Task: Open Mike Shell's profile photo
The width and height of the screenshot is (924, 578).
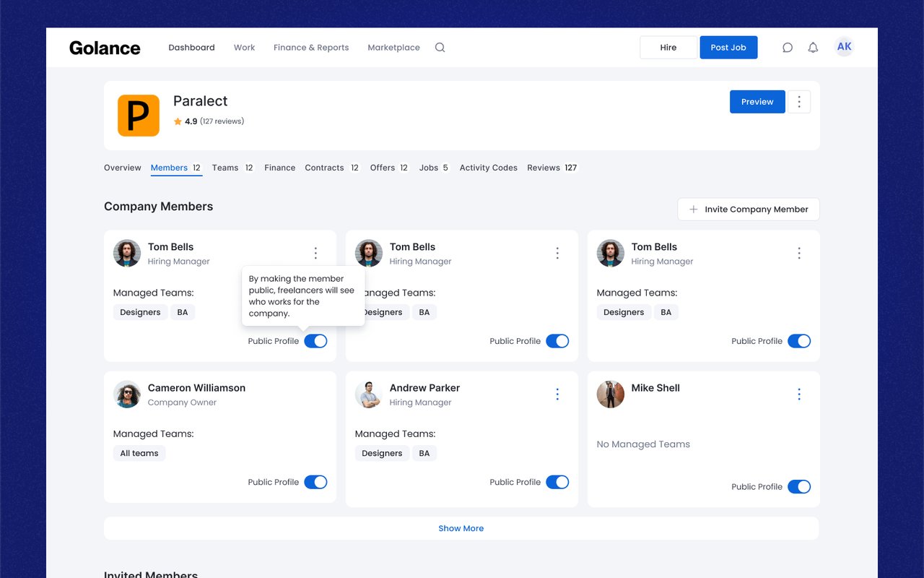Action: pos(611,394)
